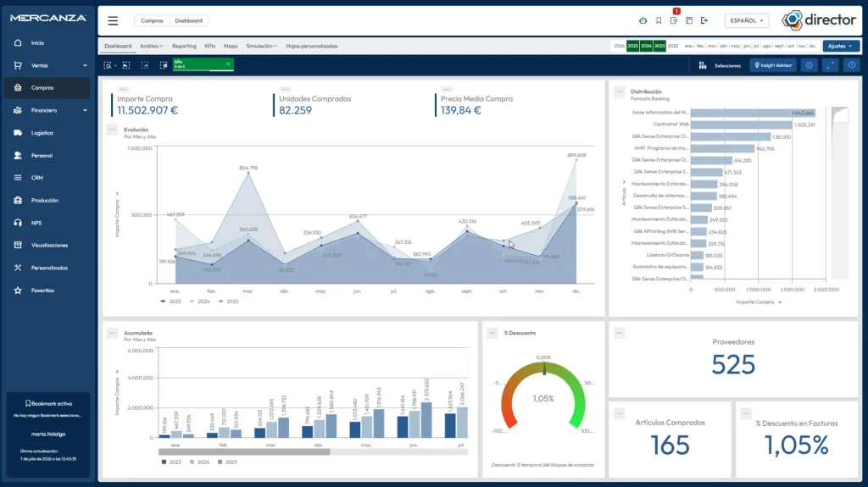Image resolution: width=868 pixels, height=487 pixels.
Task: Enable the 2022 year filter
Action: (x=672, y=46)
